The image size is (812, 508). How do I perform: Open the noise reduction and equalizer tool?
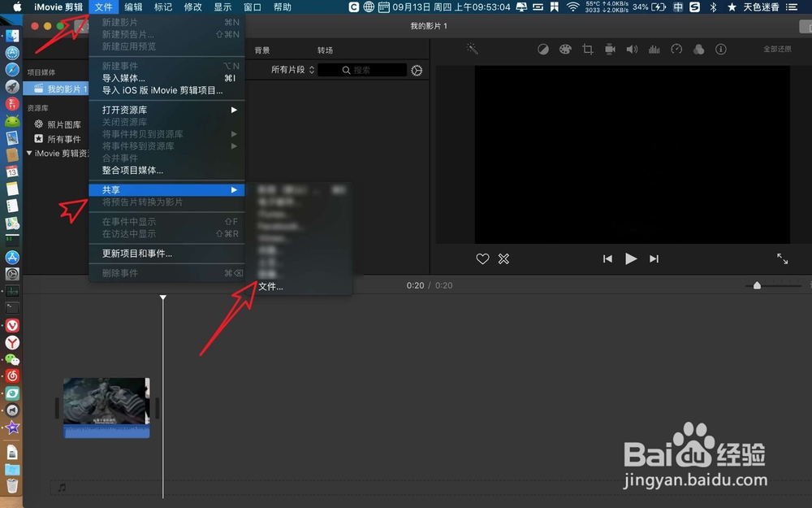click(654, 50)
